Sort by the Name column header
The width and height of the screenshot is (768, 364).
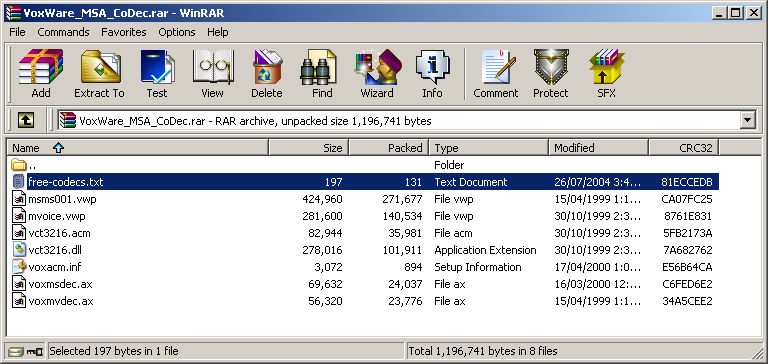(x=138, y=147)
